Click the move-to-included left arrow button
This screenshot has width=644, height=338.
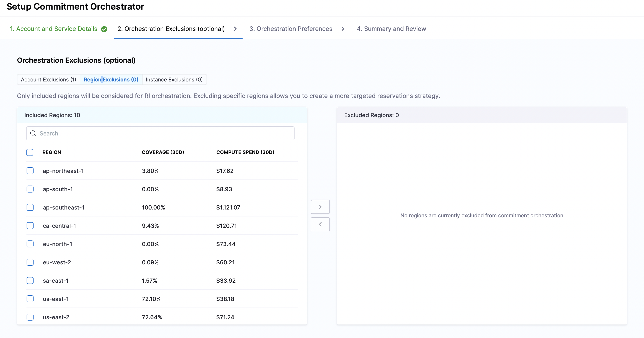[320, 224]
